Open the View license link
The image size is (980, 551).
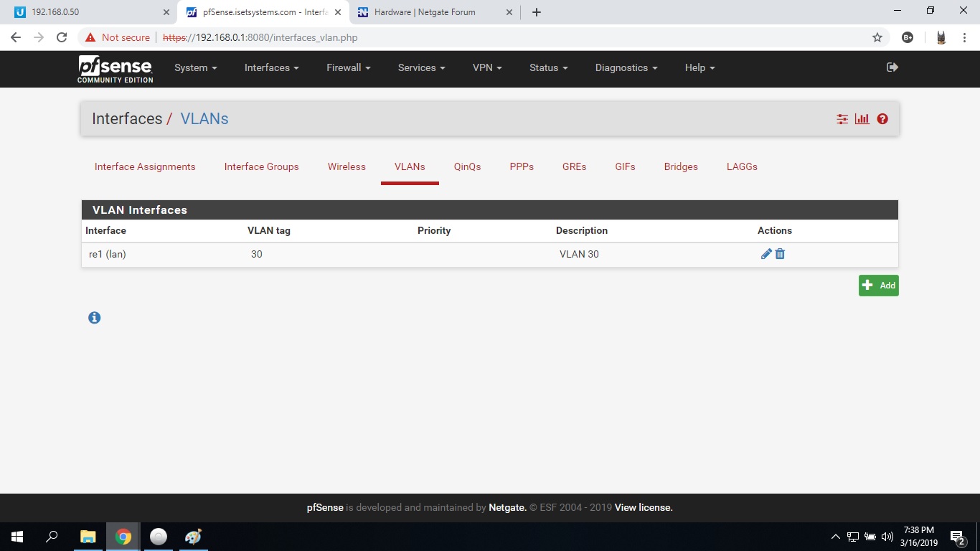click(644, 508)
